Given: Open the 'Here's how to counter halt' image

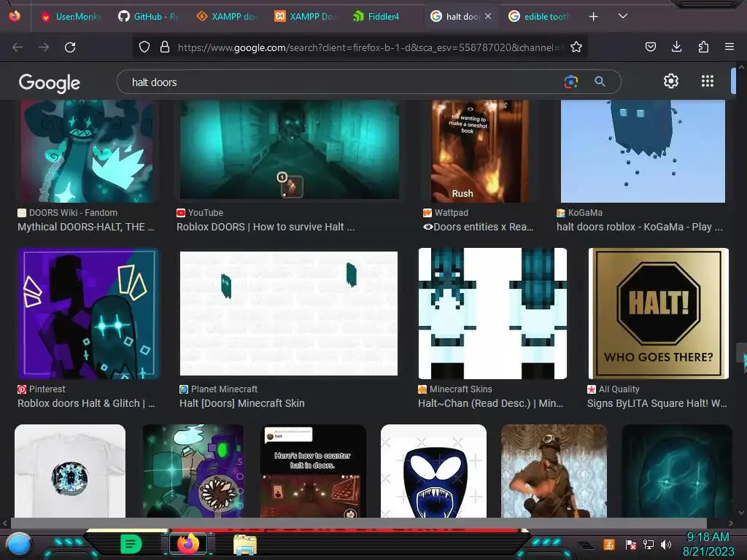Looking at the screenshot, I should tap(313, 471).
